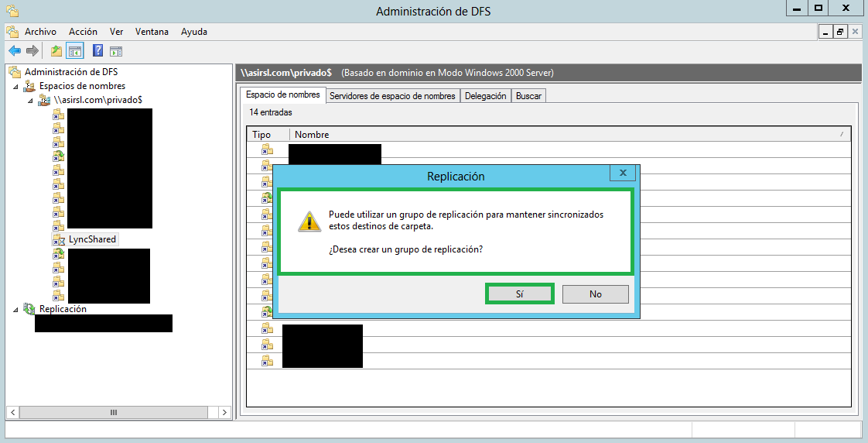Go back using the blue left arrow

15,51
